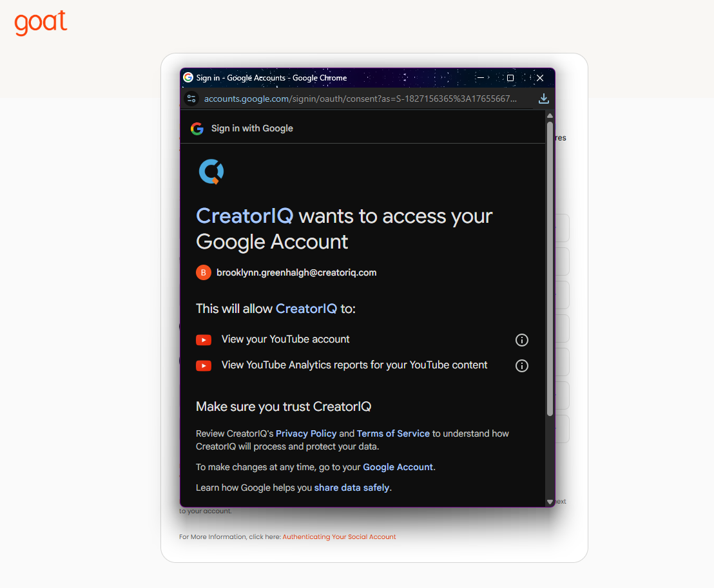Click brooklynn.greenhalgh@creatoriq.com email text
The height and width of the screenshot is (588, 714).
296,272
